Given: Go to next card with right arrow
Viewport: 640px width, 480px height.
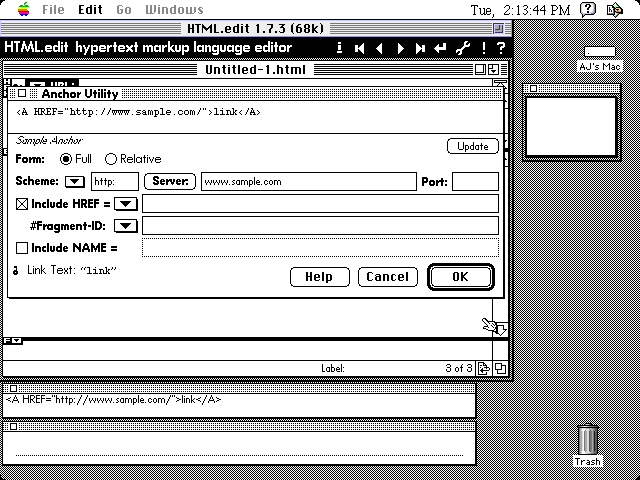Looking at the screenshot, I should click(401, 48).
